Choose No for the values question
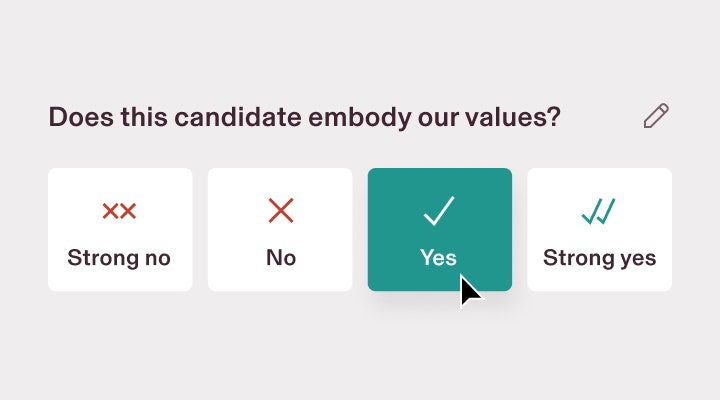This screenshot has width=720, height=400. click(280, 229)
